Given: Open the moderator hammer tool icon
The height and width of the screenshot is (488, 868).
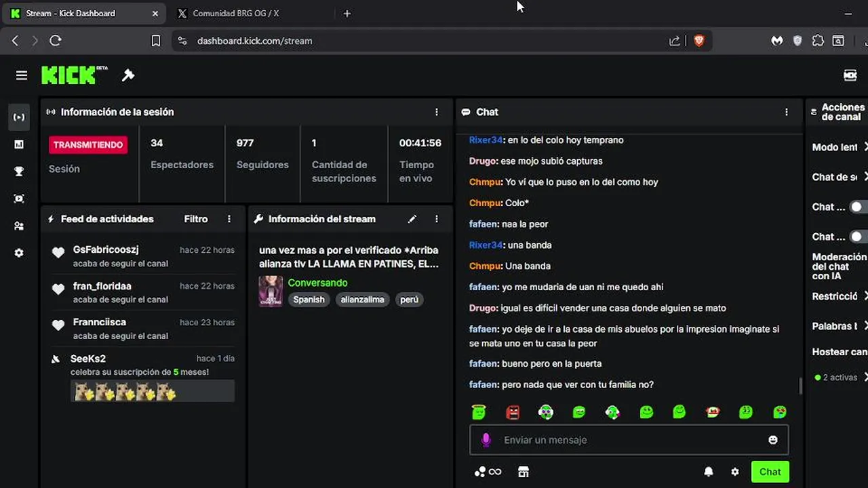Looking at the screenshot, I should coord(128,75).
